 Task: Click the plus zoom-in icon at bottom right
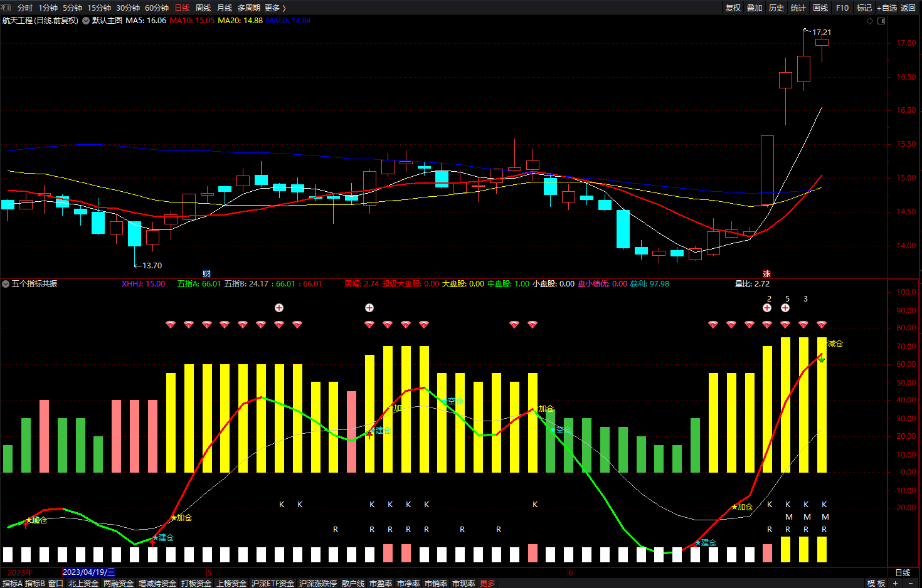pos(896,583)
